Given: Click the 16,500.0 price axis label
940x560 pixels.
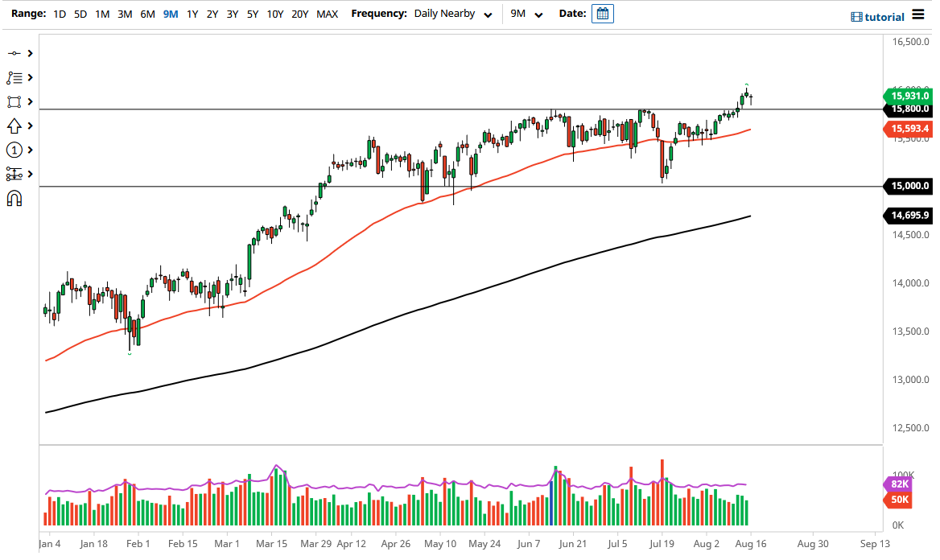Looking at the screenshot, I should (911, 42).
